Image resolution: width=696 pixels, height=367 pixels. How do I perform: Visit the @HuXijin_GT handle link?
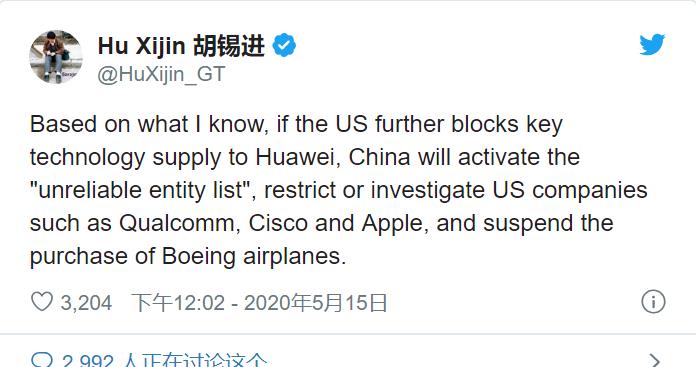click(x=161, y=74)
